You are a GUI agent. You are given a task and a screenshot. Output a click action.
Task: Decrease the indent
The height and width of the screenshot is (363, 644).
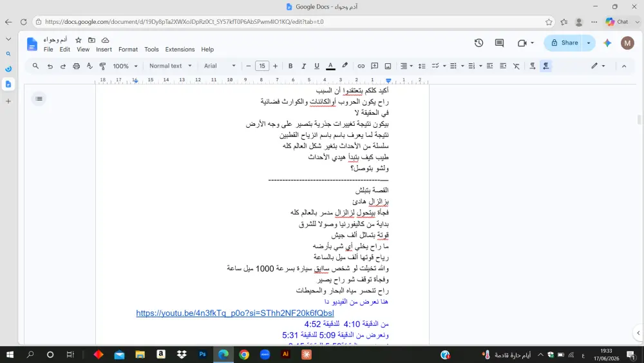click(x=489, y=66)
